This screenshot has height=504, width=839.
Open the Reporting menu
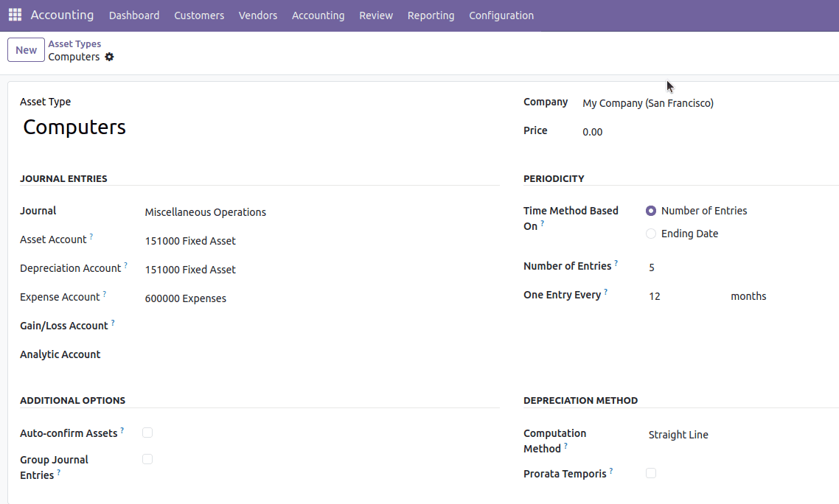coord(431,15)
